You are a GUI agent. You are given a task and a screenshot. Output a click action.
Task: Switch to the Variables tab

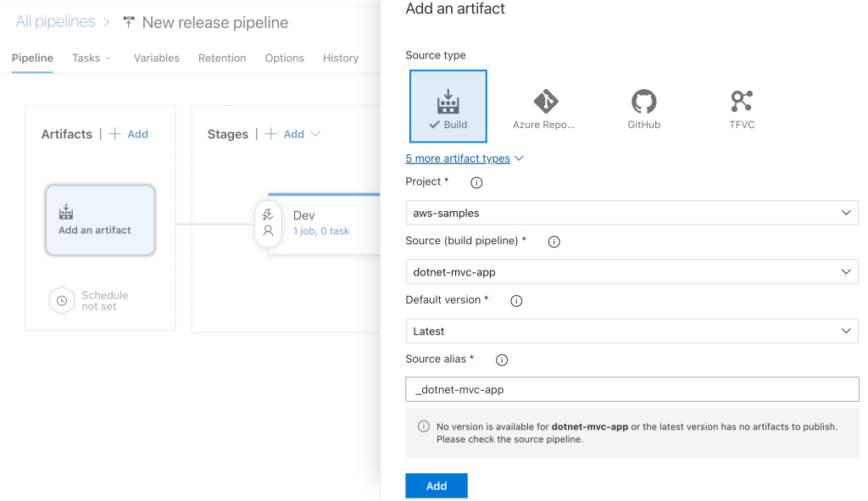[156, 58]
